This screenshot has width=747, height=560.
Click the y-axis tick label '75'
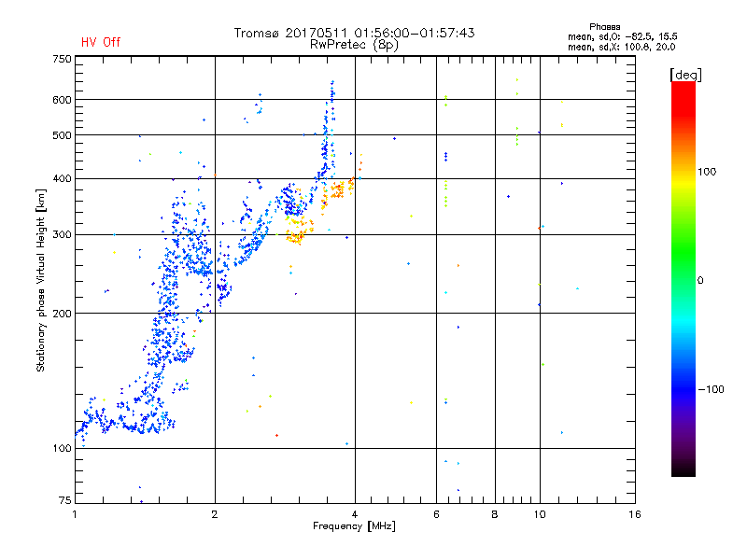[65, 500]
